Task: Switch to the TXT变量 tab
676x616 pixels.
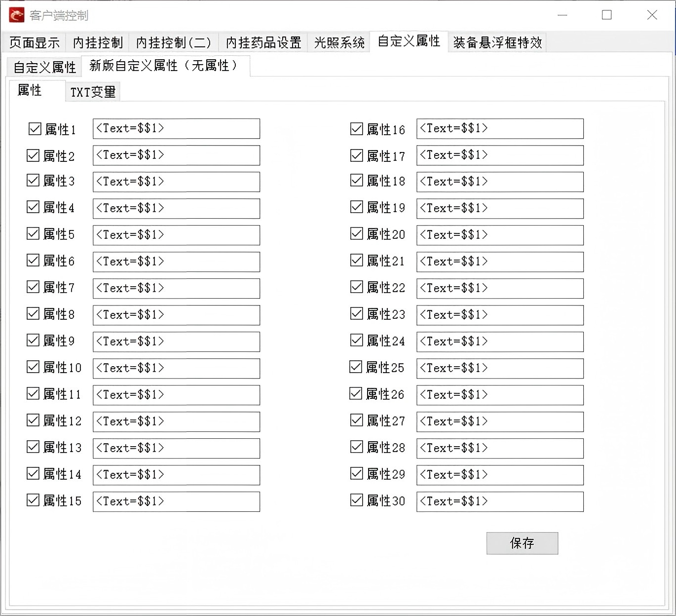Action: pyautogui.click(x=93, y=91)
